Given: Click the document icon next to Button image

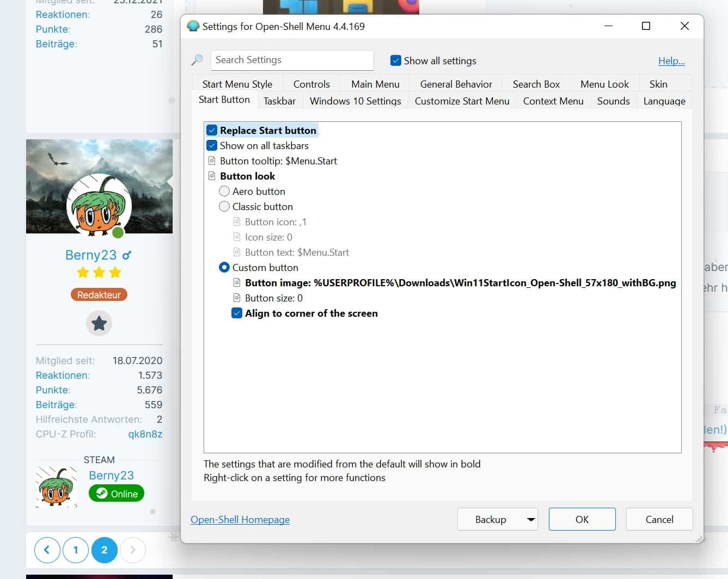Looking at the screenshot, I should 237,282.
